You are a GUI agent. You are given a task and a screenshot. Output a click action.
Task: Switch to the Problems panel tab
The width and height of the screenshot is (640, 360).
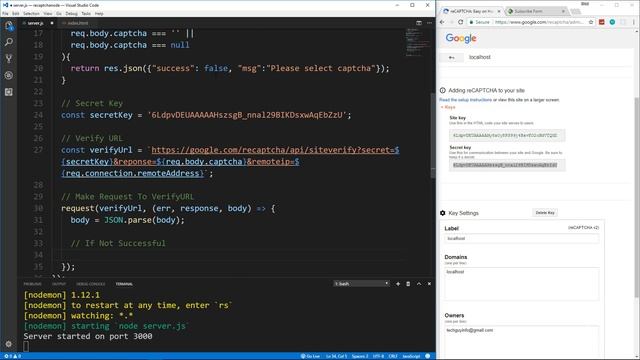coord(32,284)
